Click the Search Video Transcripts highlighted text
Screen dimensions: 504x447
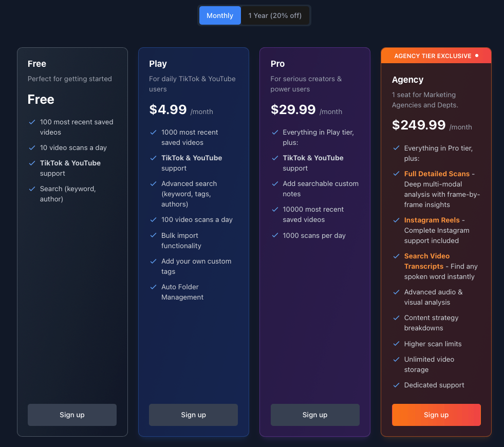point(426,261)
